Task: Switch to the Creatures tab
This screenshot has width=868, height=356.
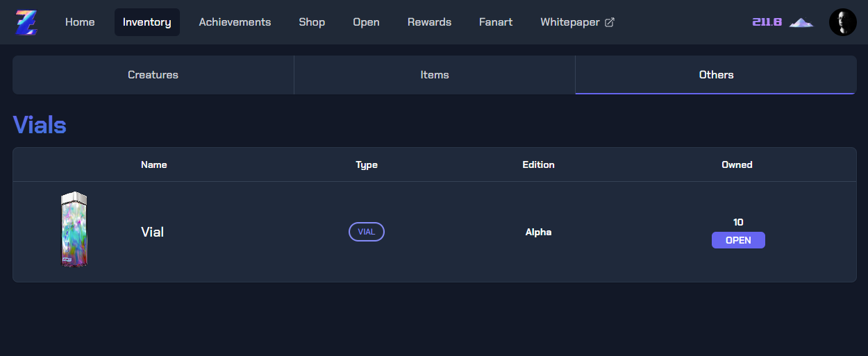Action: click(153, 75)
